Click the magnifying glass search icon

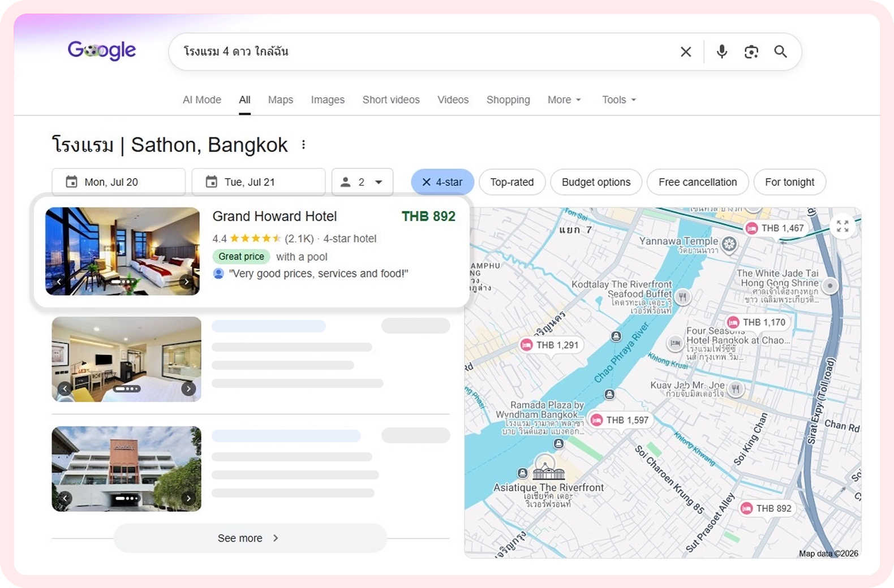click(x=781, y=52)
